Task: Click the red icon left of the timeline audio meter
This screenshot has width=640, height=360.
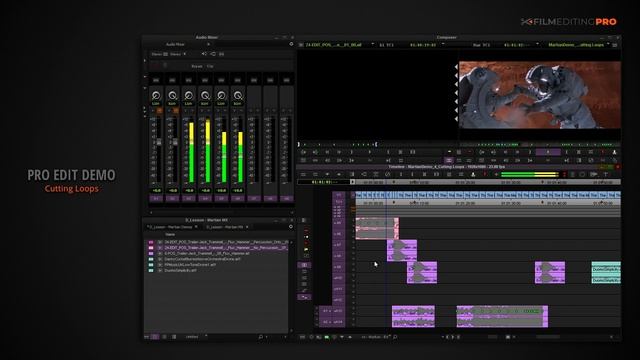Action: click(x=485, y=174)
